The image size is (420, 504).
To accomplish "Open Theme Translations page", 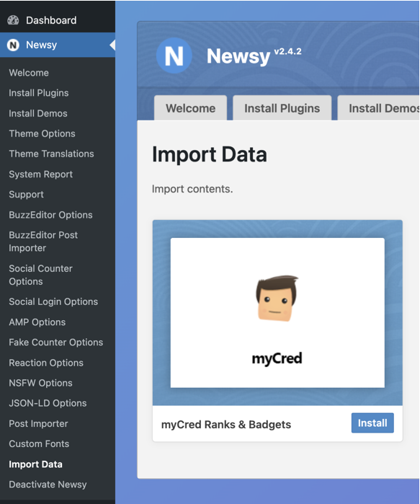I will 51,154.
